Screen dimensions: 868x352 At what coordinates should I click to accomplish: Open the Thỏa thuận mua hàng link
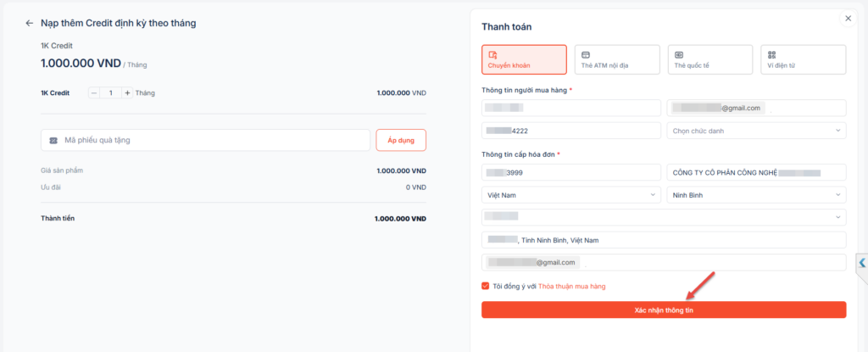coord(572,286)
